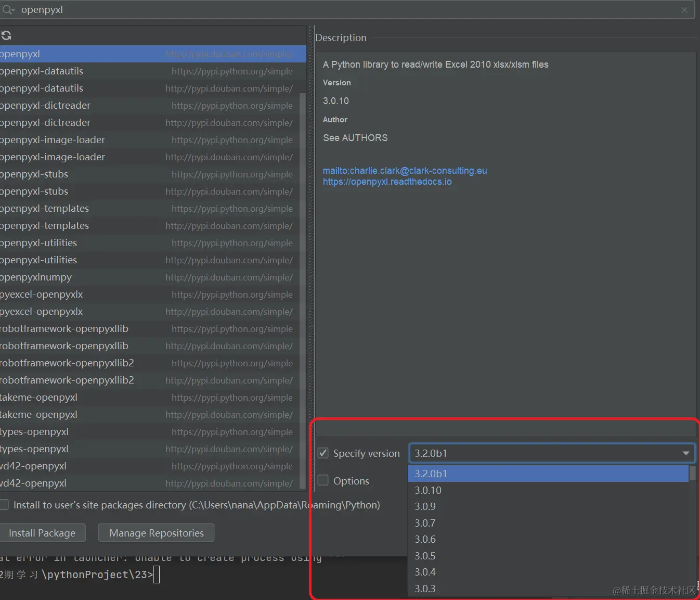Viewport: 700px width, 600px height.
Task: Select openpyxl-stubs from pypi.douban.com
Action: tap(150, 192)
